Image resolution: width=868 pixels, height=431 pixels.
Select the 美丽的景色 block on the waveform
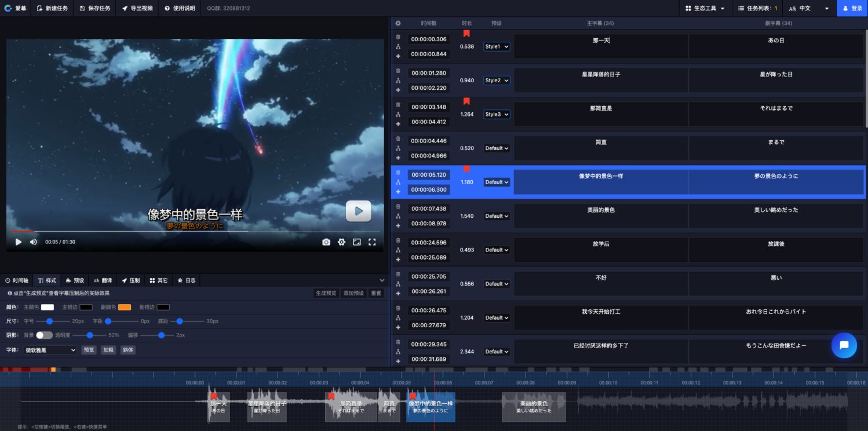pyautogui.click(x=534, y=407)
